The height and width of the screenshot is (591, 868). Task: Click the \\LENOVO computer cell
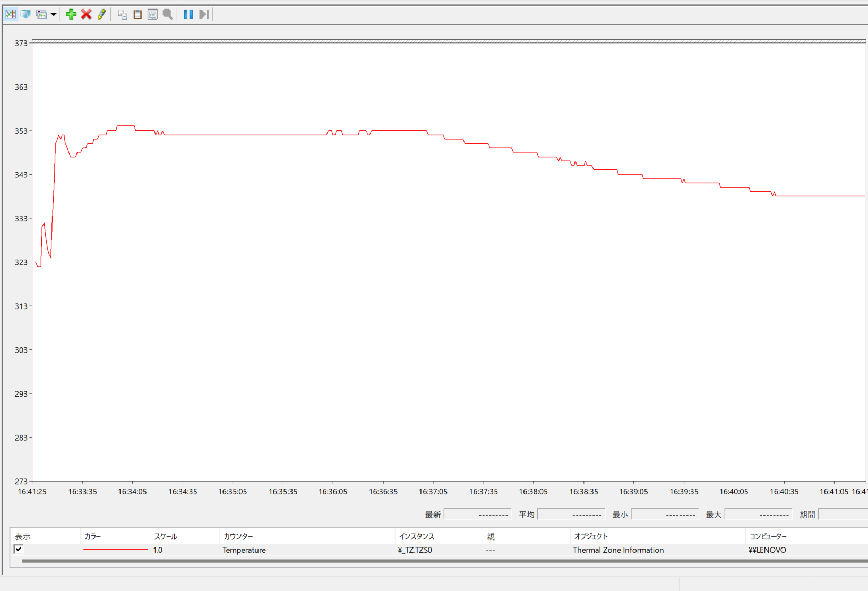click(x=767, y=550)
